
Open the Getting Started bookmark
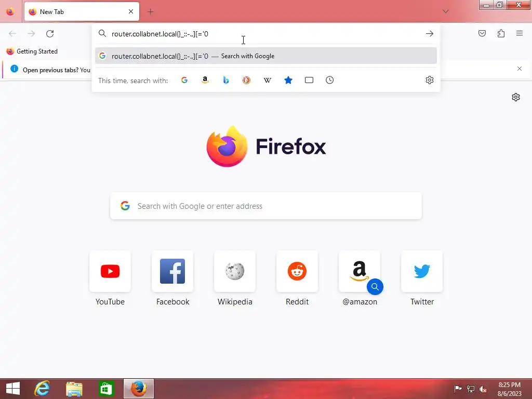pyautogui.click(x=32, y=51)
